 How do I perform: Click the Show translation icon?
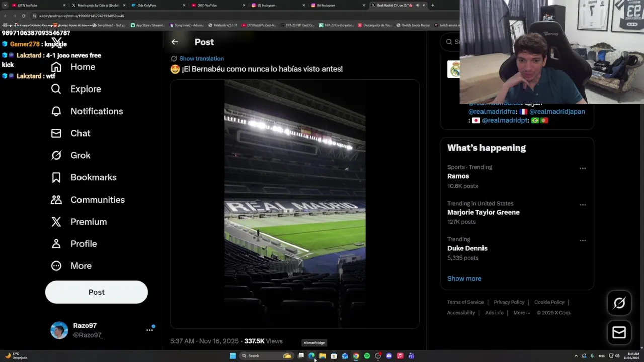(174, 59)
